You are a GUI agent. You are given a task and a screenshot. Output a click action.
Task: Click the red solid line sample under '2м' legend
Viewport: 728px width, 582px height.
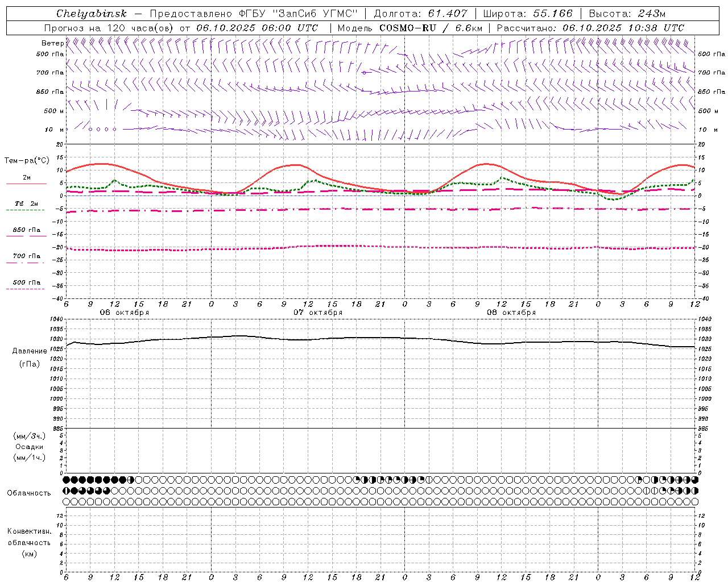26,184
